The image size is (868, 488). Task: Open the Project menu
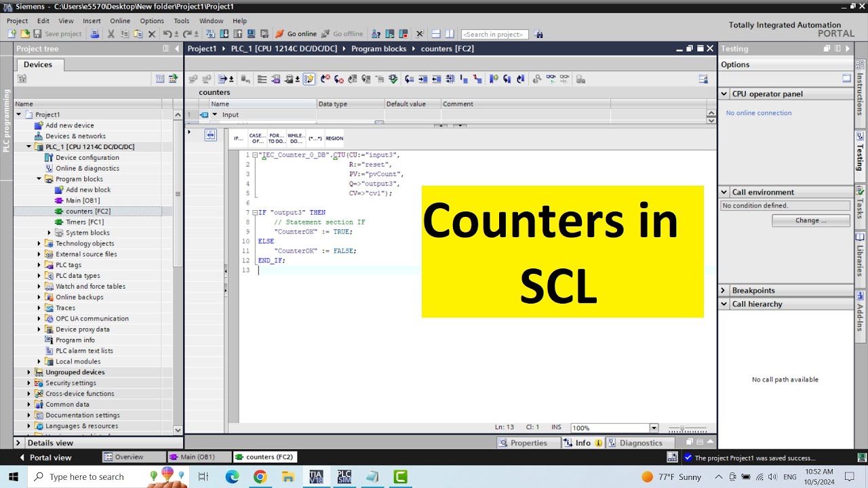(17, 21)
